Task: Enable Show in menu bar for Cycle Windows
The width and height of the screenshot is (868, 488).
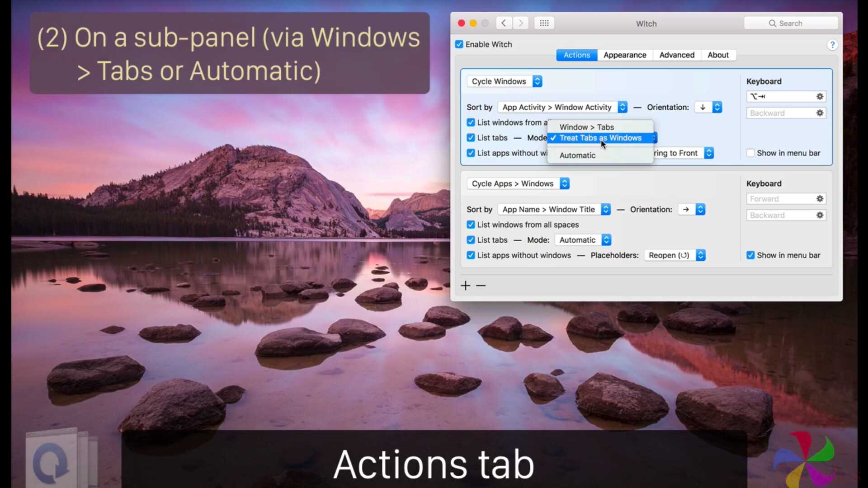Action: pos(751,153)
